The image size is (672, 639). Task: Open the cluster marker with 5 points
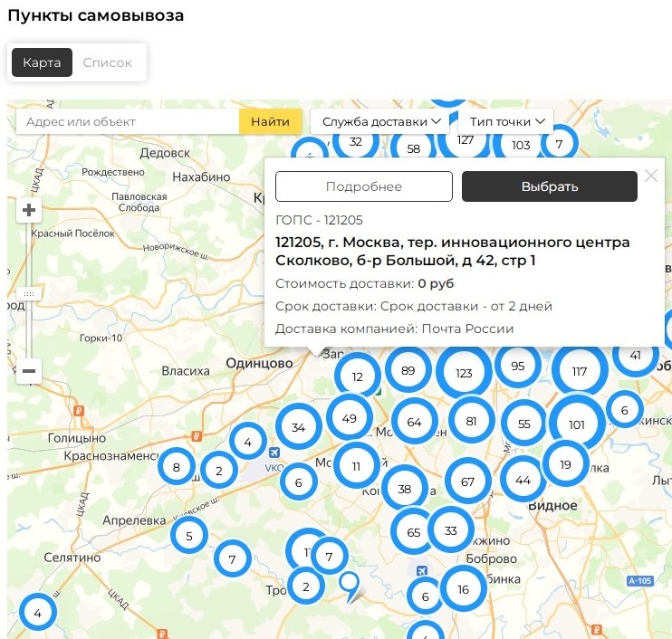click(x=189, y=535)
